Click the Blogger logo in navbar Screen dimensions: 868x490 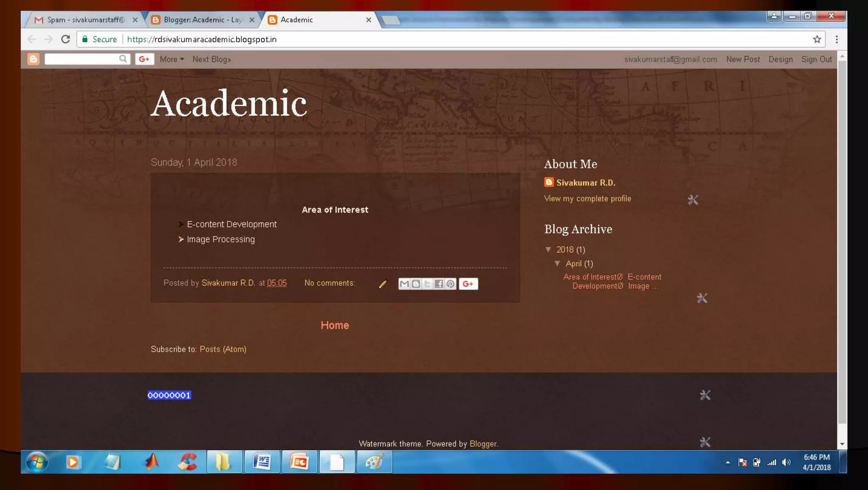[33, 59]
